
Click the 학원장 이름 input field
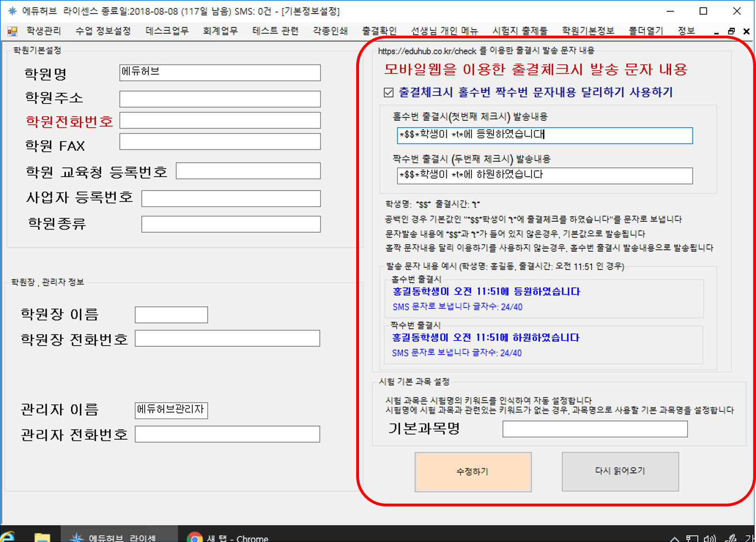pos(171,315)
